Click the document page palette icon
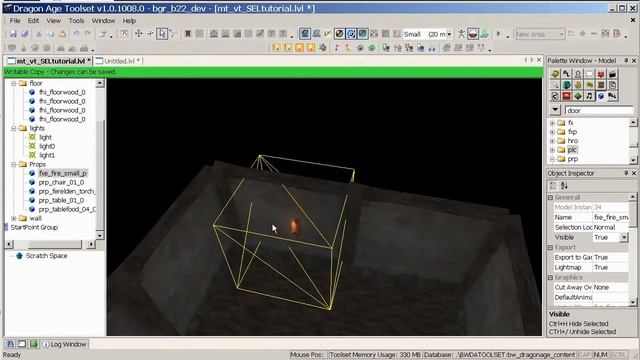 (x=612, y=85)
